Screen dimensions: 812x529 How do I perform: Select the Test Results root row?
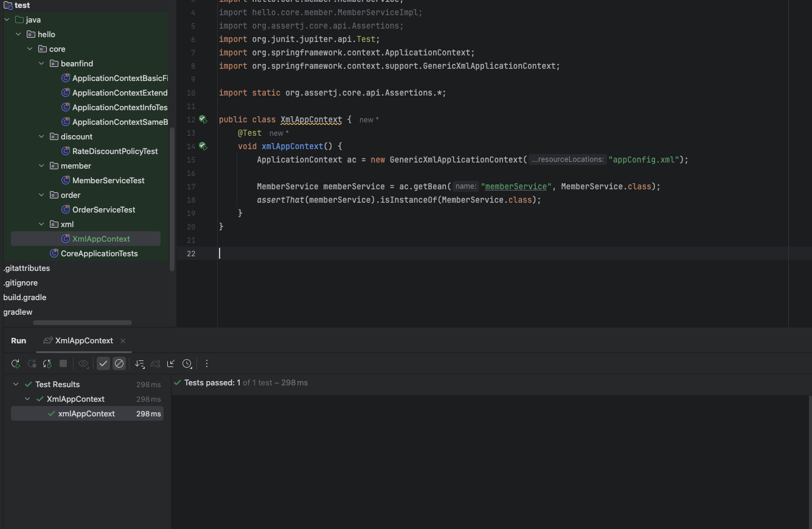(x=87, y=385)
